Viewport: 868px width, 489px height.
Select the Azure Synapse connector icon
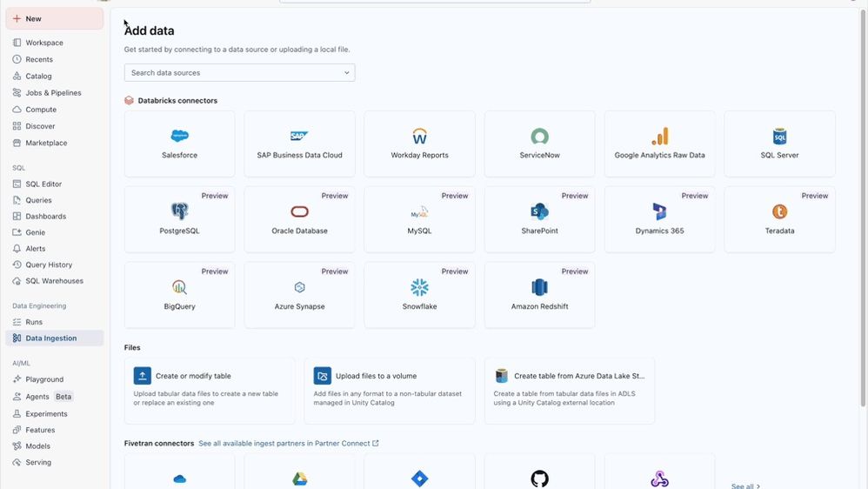pos(299,287)
